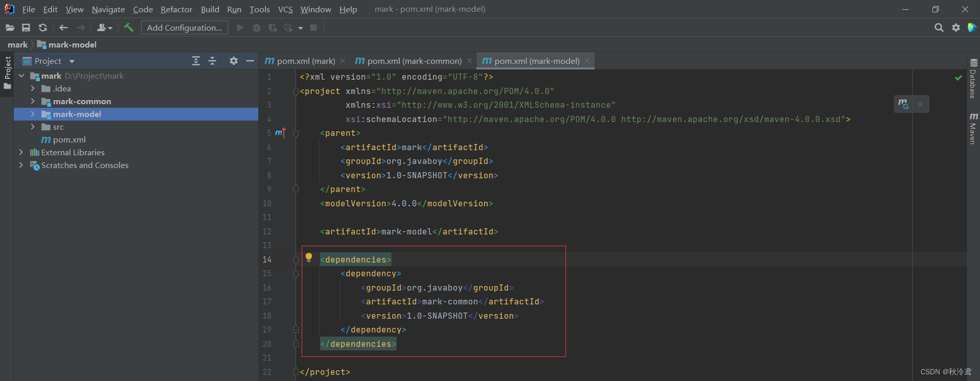Close the pom.xml (mark) tab
The image size is (980, 381).
point(342,61)
